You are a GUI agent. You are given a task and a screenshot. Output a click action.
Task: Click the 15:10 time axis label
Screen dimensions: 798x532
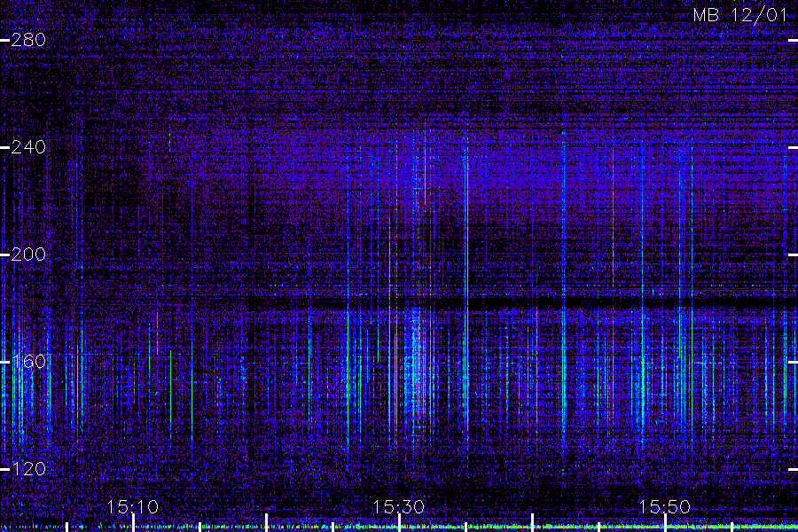(133, 506)
